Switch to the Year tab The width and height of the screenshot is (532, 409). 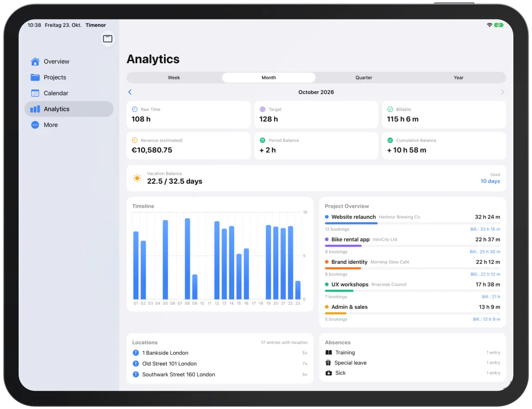click(458, 78)
